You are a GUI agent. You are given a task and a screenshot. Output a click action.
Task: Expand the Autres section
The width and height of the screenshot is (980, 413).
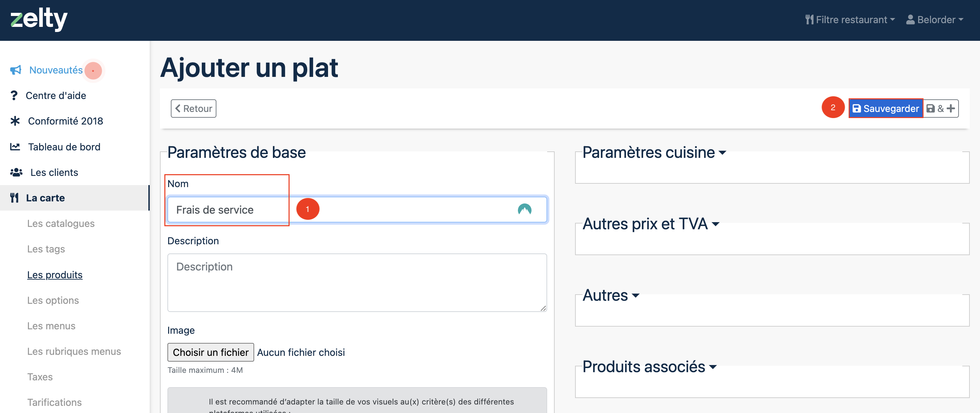click(x=610, y=295)
